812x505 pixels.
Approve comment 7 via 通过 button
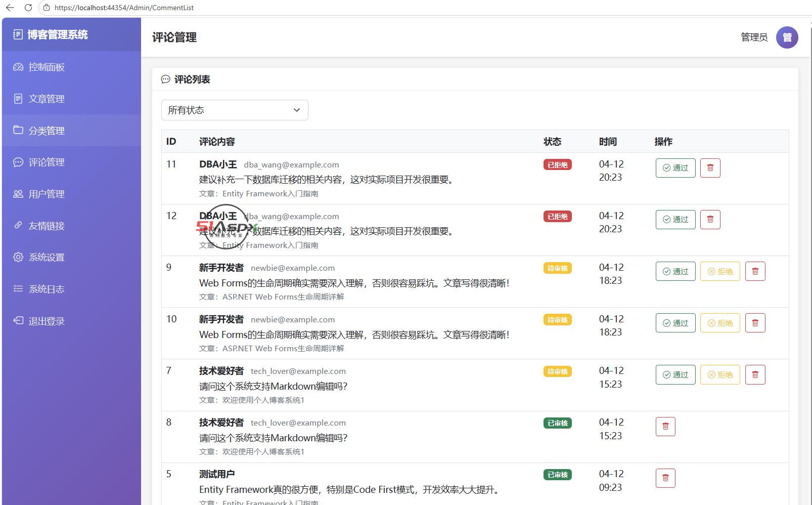pyautogui.click(x=675, y=374)
